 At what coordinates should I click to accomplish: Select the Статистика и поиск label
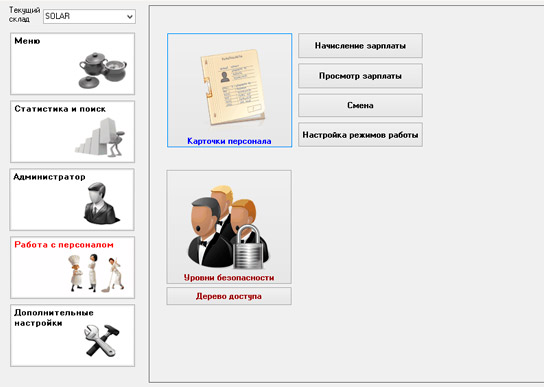[60, 109]
